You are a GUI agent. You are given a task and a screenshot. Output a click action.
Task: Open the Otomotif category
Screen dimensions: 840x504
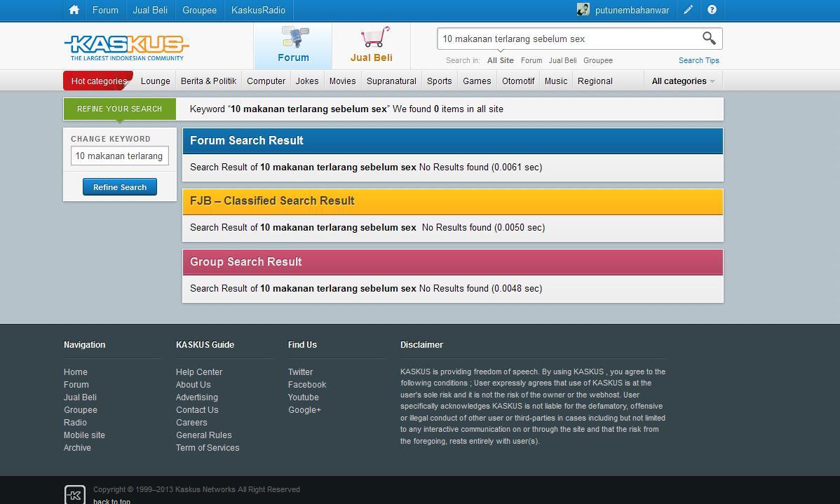pyautogui.click(x=518, y=81)
